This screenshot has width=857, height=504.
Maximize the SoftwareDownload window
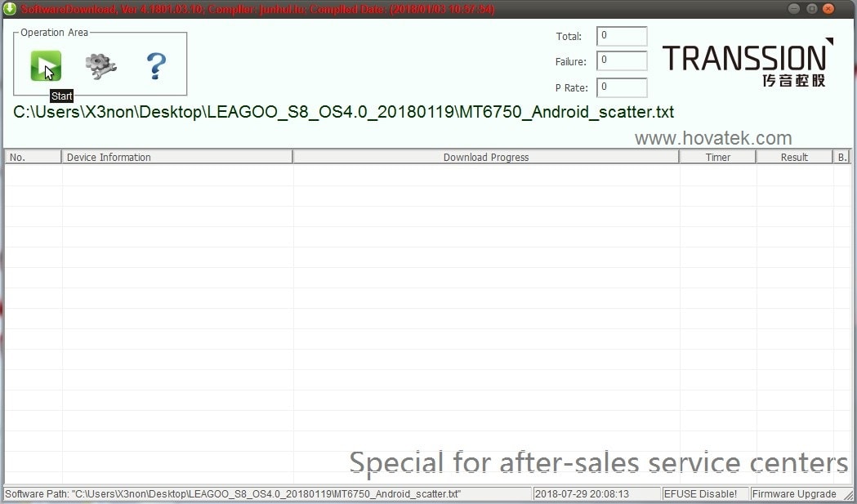click(811, 9)
